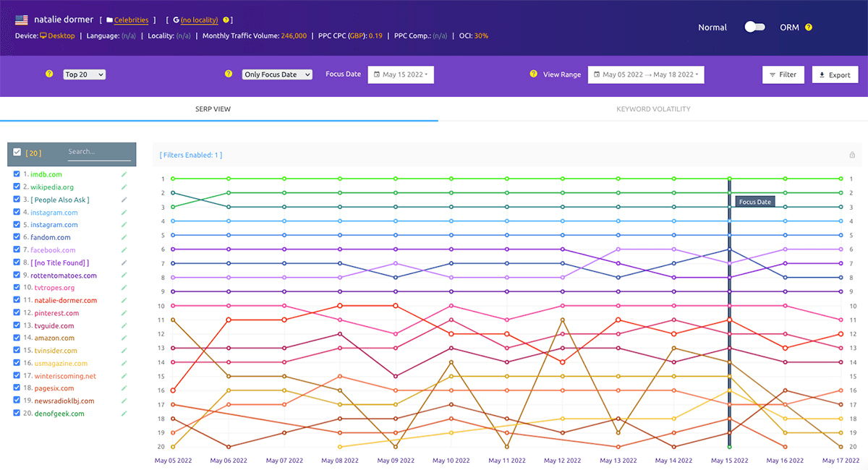This screenshot has height=470, width=868.
Task: Switch to the Keyword Volatility tab
Action: [x=653, y=109]
